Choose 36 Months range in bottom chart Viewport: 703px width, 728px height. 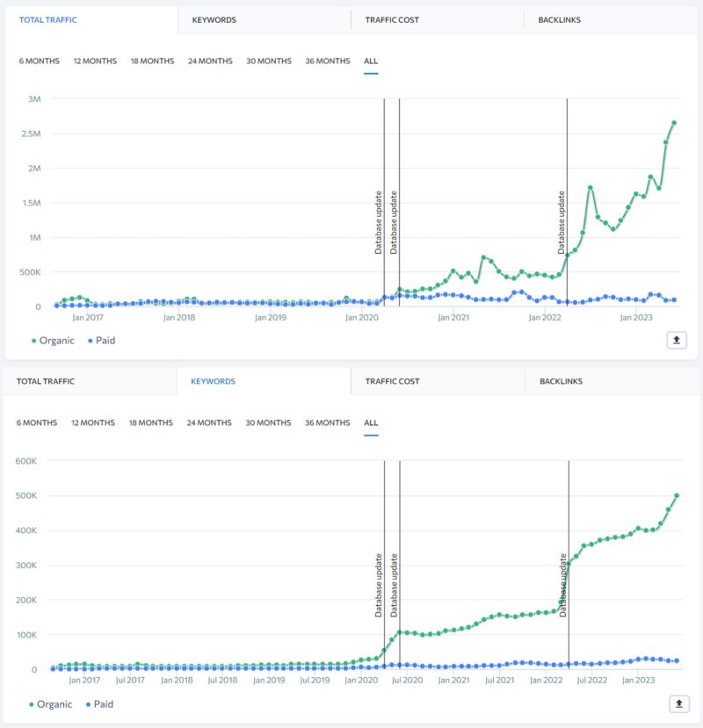(327, 423)
